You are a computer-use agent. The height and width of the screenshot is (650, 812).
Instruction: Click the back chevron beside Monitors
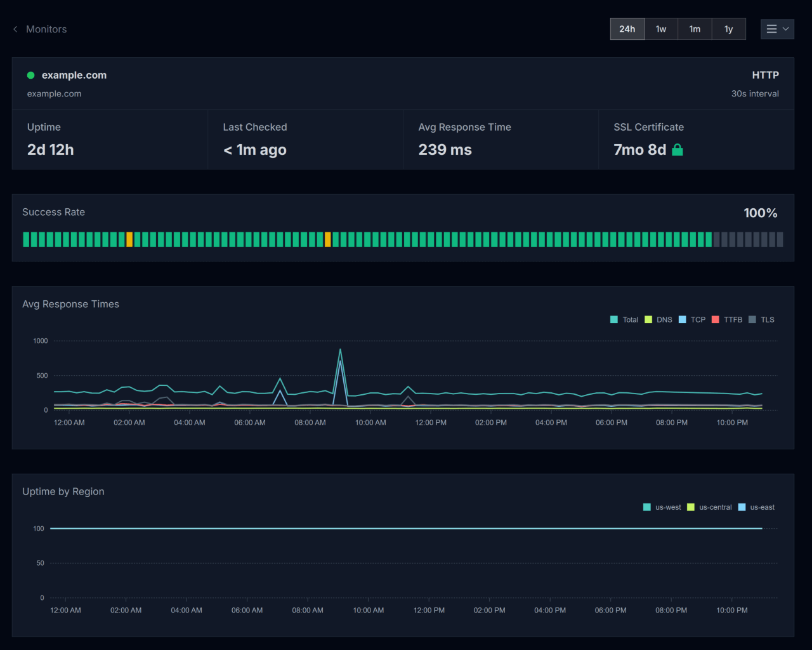15,29
